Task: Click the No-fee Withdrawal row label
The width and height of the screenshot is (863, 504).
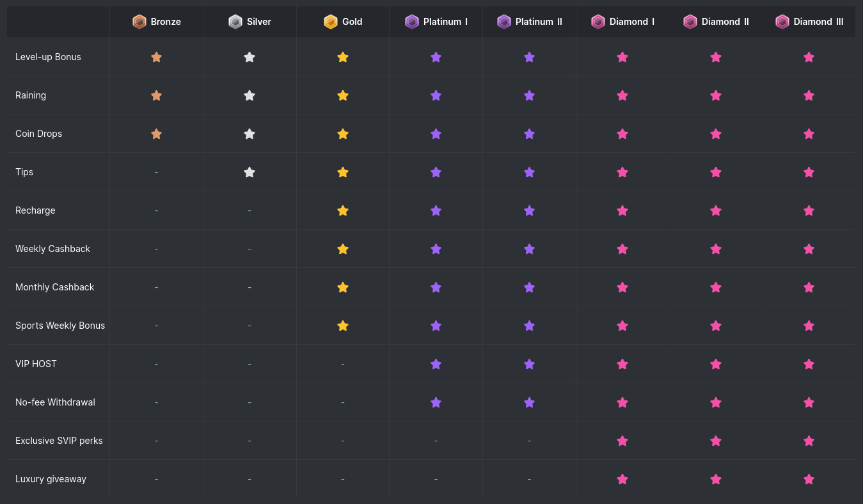Action: 55,402
